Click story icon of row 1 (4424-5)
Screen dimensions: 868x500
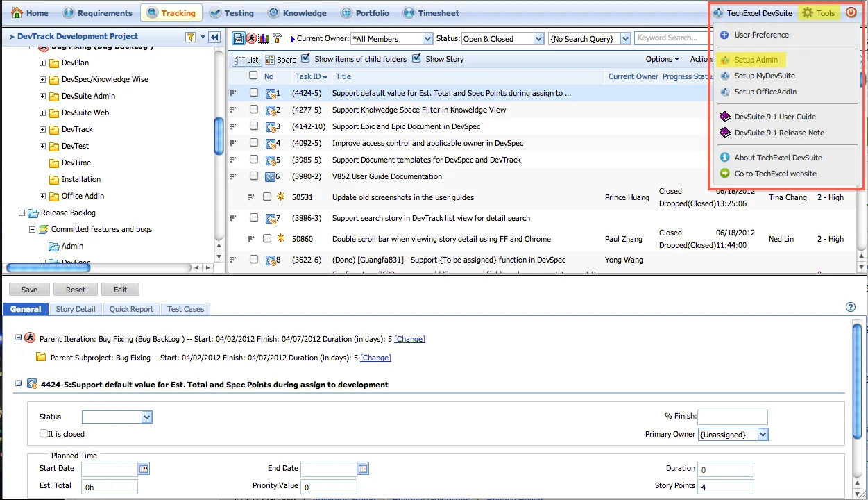[271, 93]
